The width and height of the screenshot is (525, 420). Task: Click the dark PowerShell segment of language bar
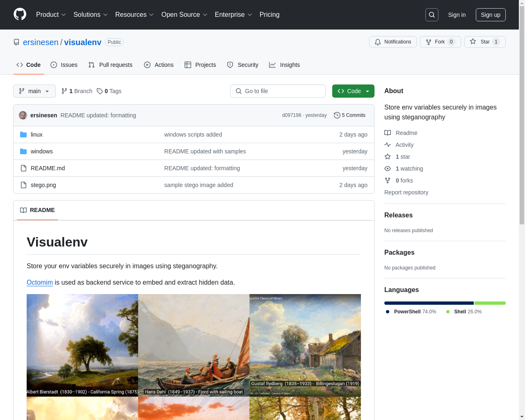[429, 303]
